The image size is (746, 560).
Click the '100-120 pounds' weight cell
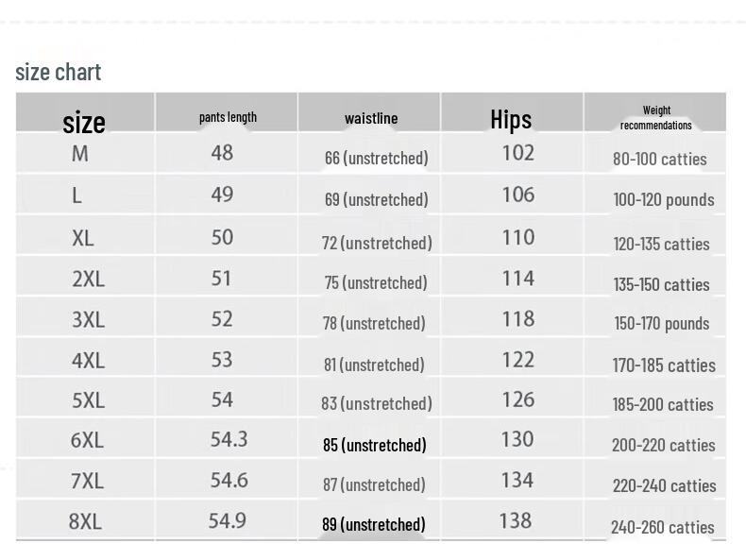point(664,200)
